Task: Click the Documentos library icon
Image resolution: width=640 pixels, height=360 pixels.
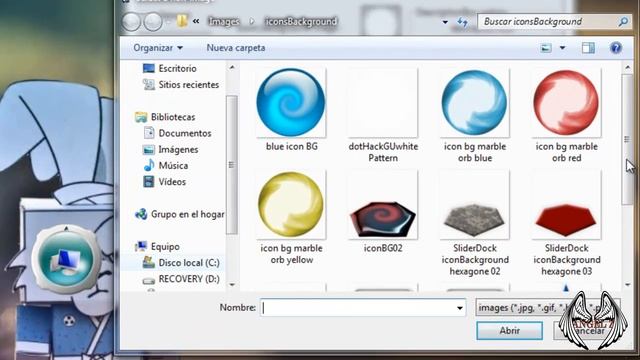Action: tap(149, 133)
